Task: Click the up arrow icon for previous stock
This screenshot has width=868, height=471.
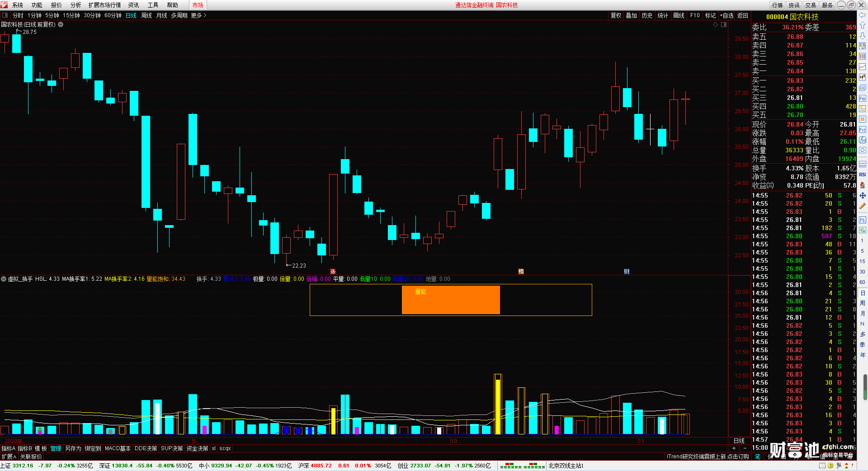Action: click(x=863, y=25)
